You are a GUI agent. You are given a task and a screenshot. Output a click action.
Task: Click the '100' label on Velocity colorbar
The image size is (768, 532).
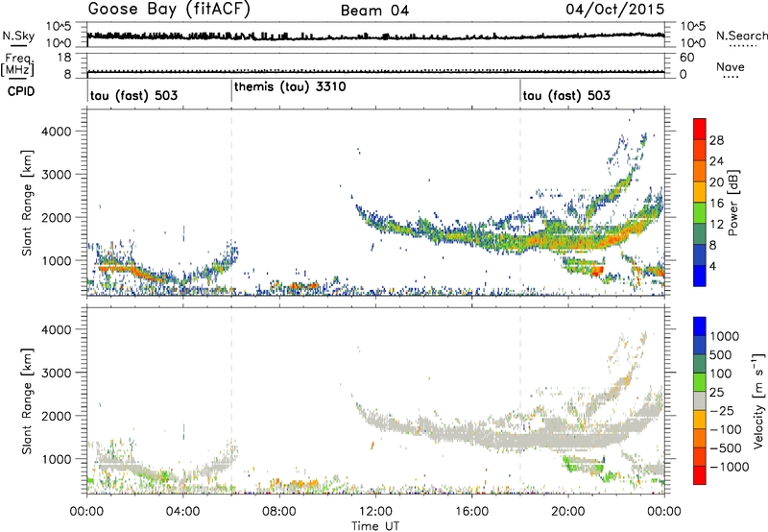721,374
